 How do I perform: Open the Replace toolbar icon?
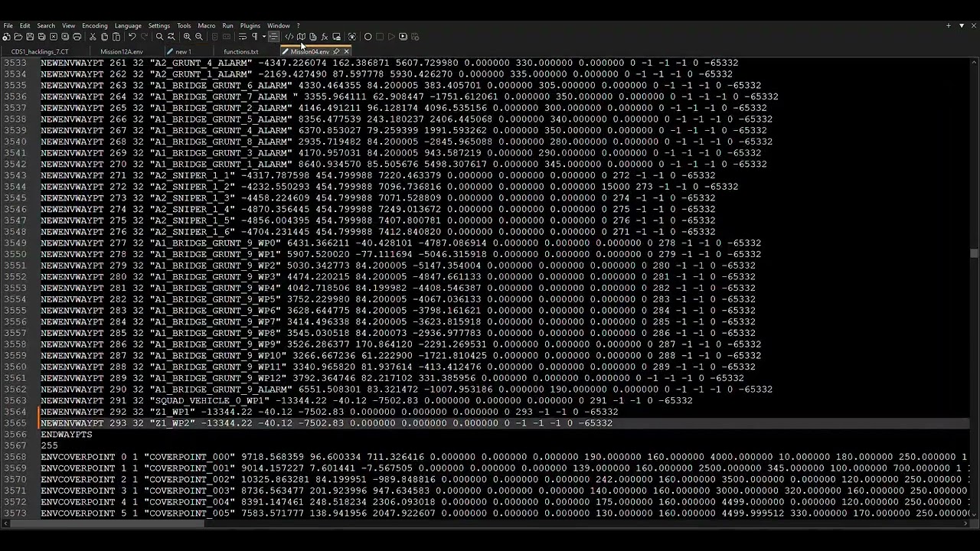point(171,37)
